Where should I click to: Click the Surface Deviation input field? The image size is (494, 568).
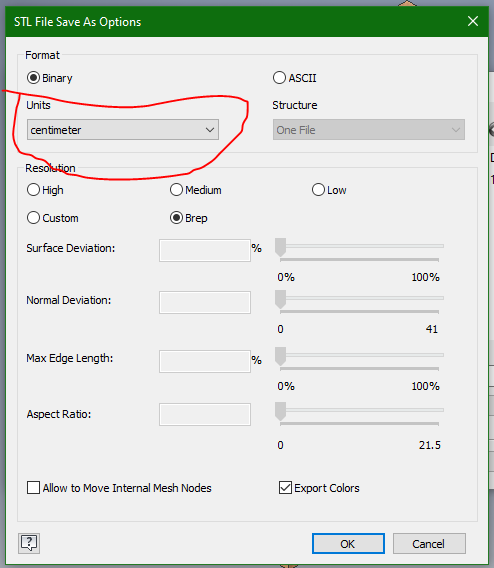click(x=205, y=250)
